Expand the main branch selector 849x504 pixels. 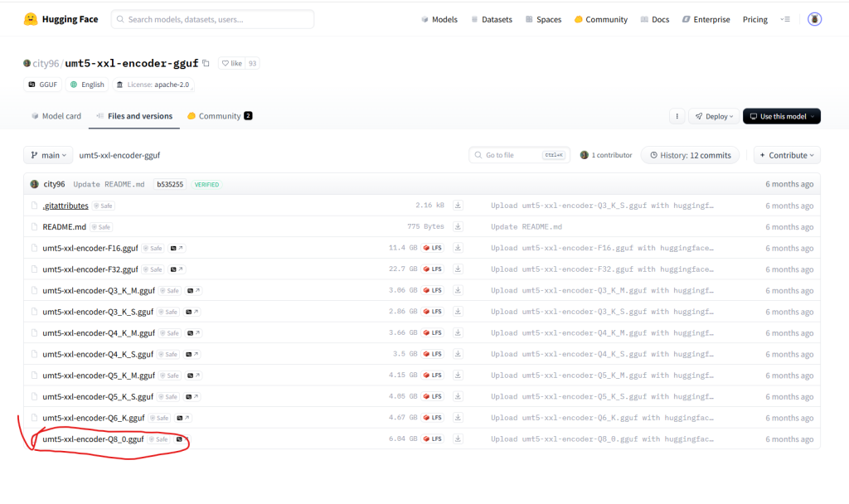[x=48, y=155]
